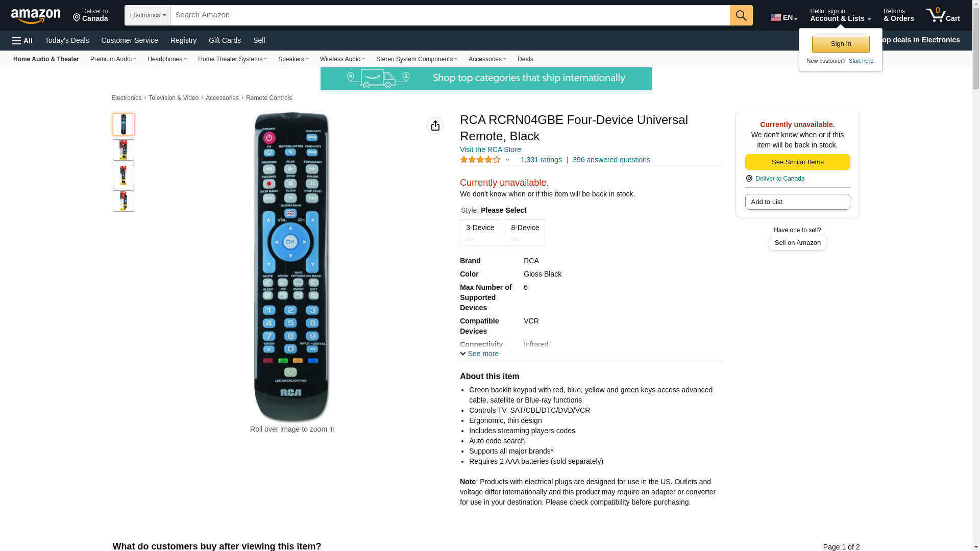Click the Search Amazon input field
The height and width of the screenshot is (551, 980).
450,15
